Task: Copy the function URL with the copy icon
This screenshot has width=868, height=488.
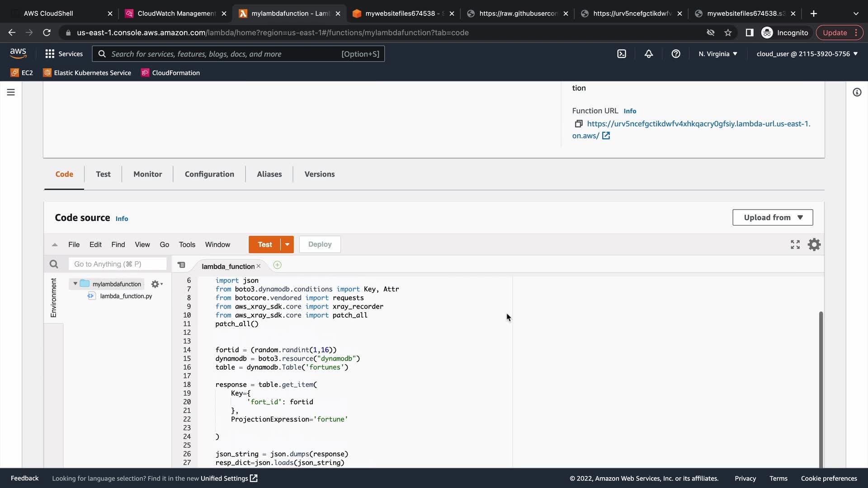Action: [578, 124]
